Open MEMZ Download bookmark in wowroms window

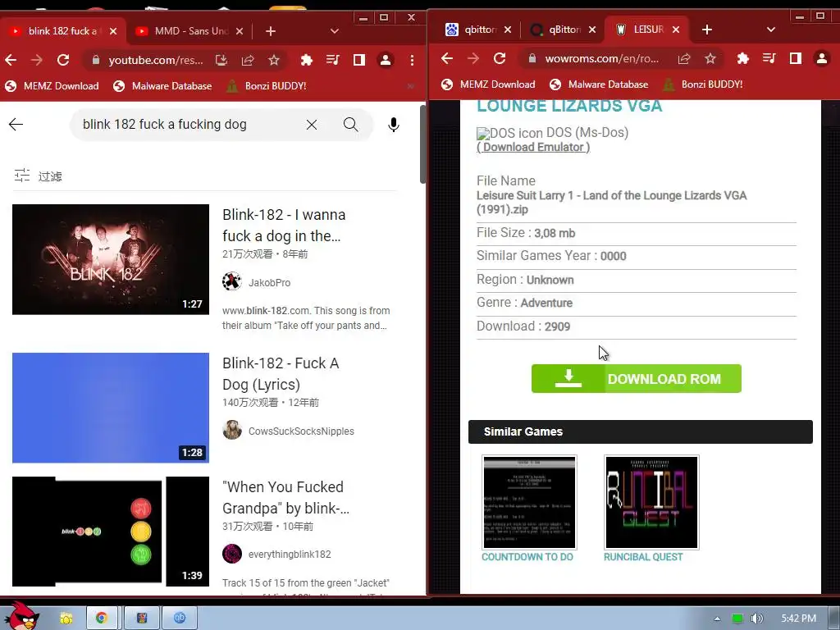pos(489,84)
